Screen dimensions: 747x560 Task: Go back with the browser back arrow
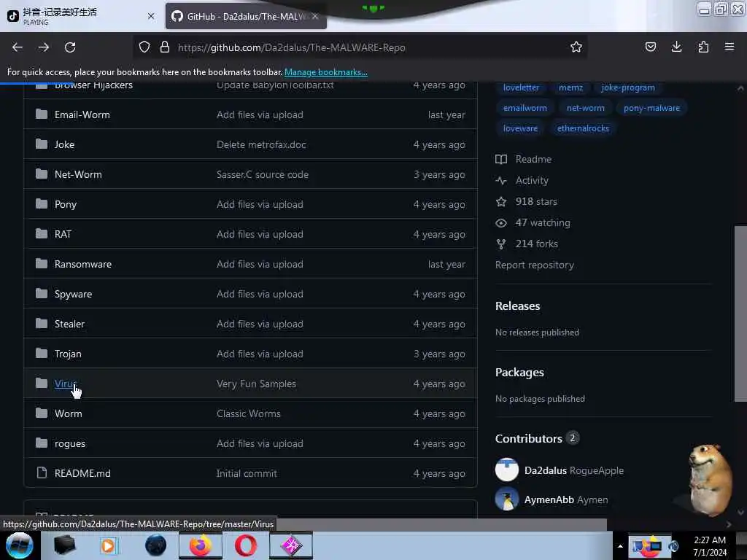[x=18, y=47]
